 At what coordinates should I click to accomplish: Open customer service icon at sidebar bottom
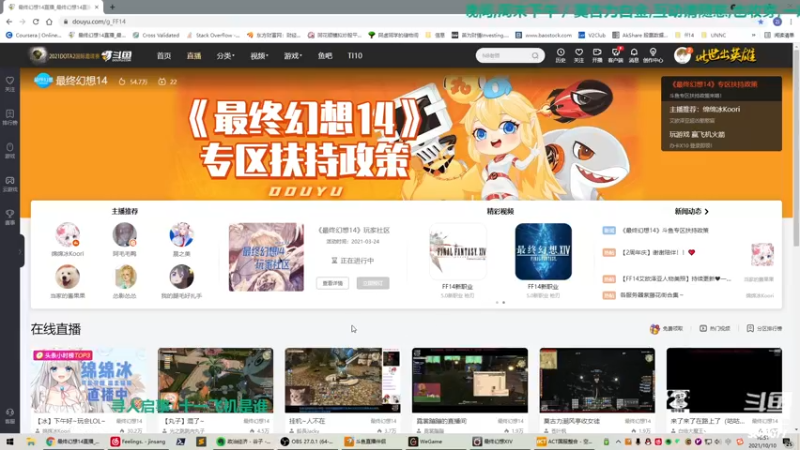pos(10,415)
